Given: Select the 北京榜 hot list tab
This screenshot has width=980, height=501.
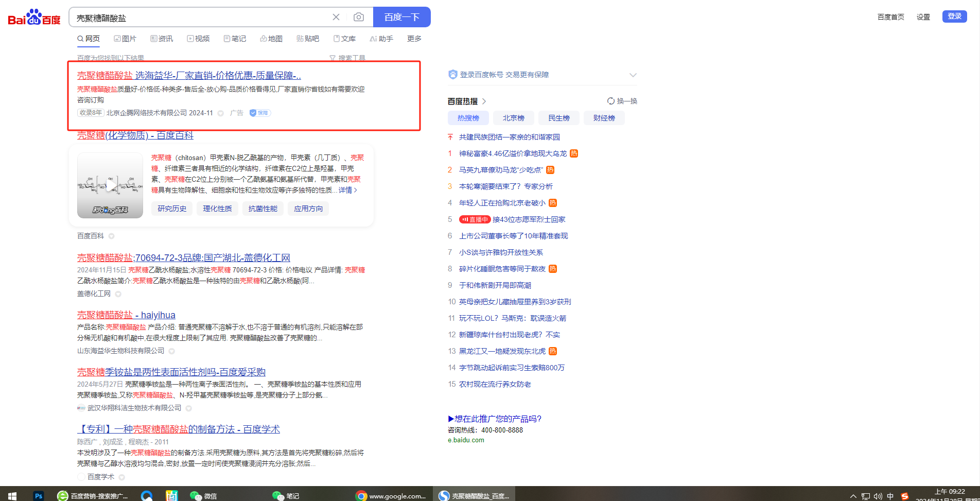Looking at the screenshot, I should (513, 118).
